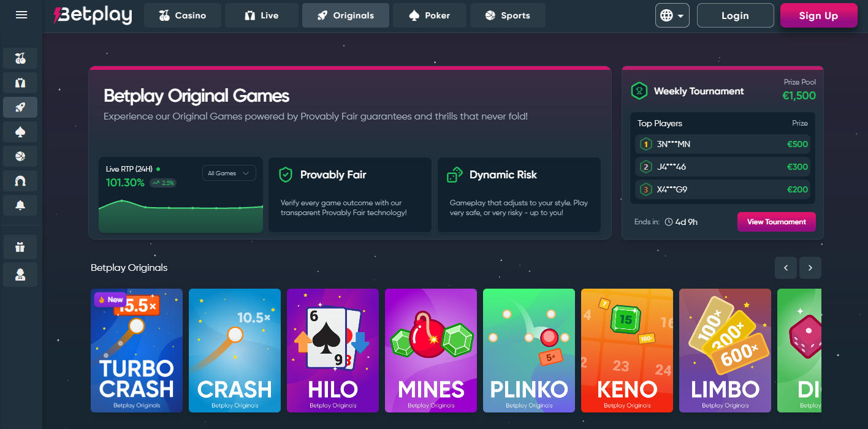Click the cherries casino sidebar icon

(20, 58)
